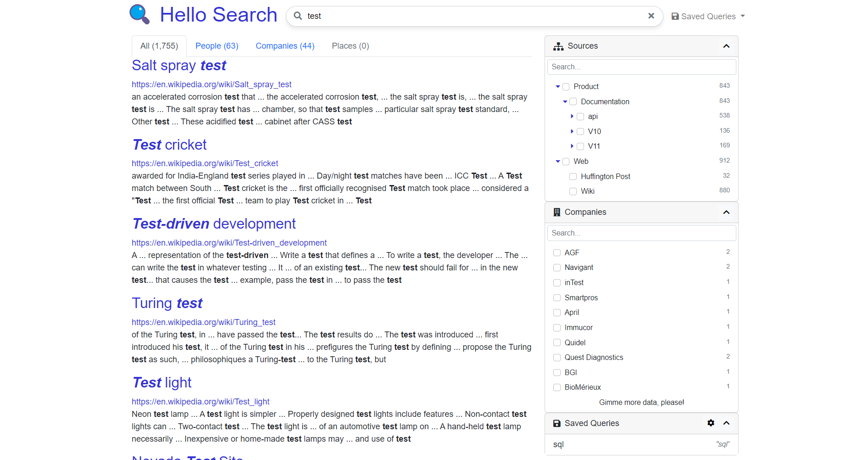Screen dimensions: 868x460
Task: Open the Companies results tab
Action: point(285,45)
